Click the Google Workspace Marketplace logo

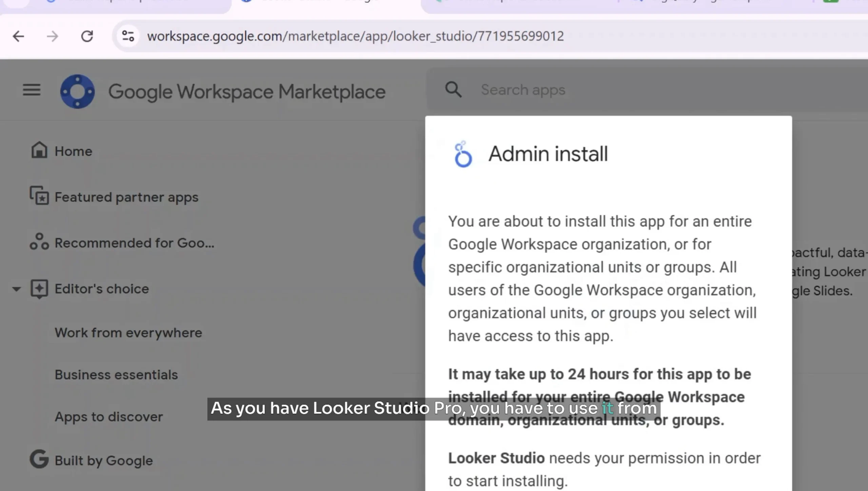pyautogui.click(x=77, y=91)
